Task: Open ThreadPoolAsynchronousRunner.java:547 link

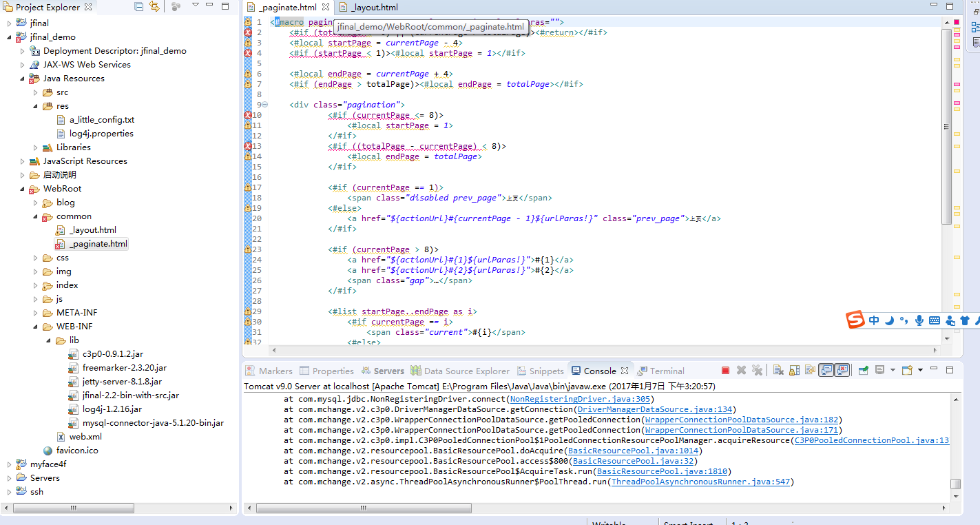Action: point(701,482)
